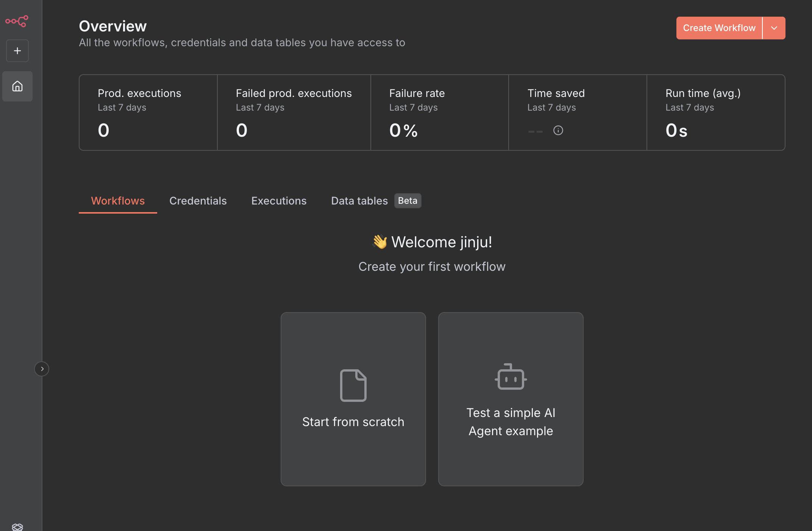Click the Time saved info icon
This screenshot has width=812, height=531.
pos(558,130)
